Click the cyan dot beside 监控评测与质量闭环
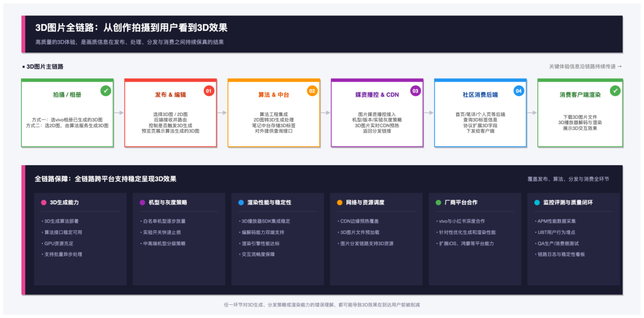Viewport: 644px width, 318px height. (x=537, y=202)
